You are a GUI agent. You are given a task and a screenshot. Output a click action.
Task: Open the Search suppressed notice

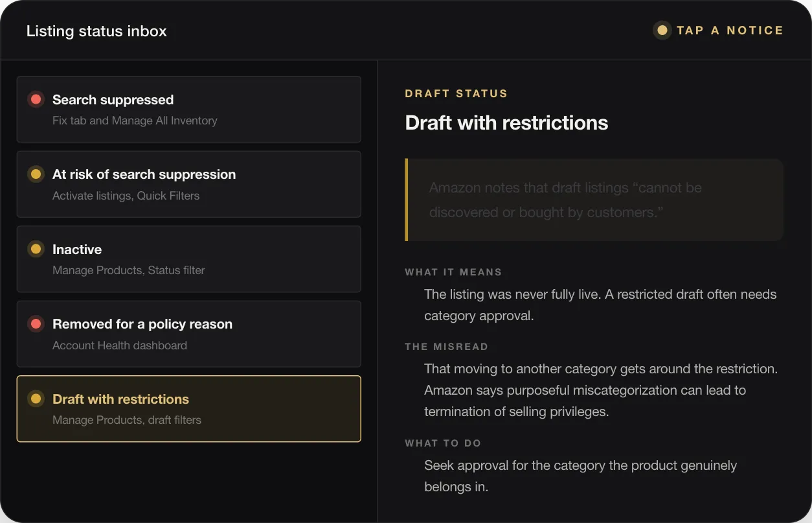(x=188, y=110)
